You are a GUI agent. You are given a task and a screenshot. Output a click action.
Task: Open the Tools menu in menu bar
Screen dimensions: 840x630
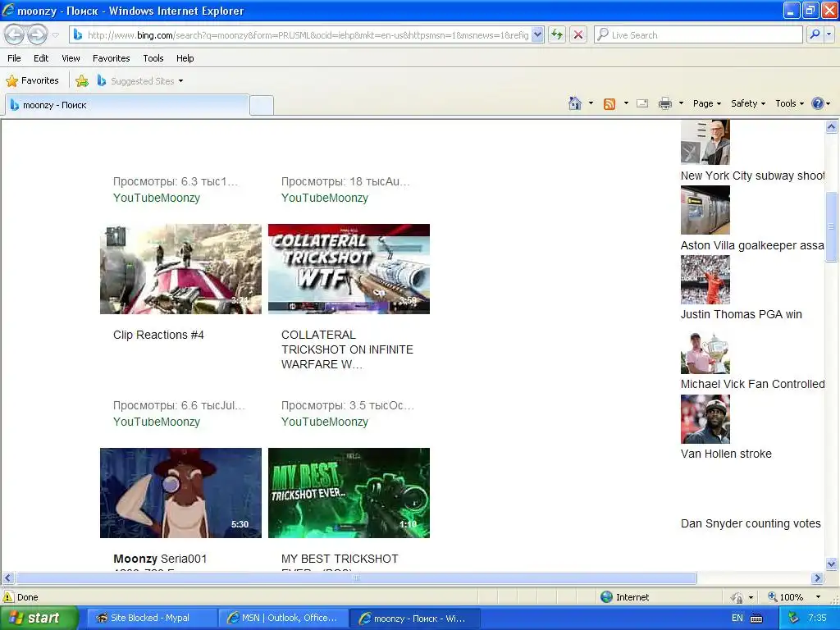pos(153,58)
